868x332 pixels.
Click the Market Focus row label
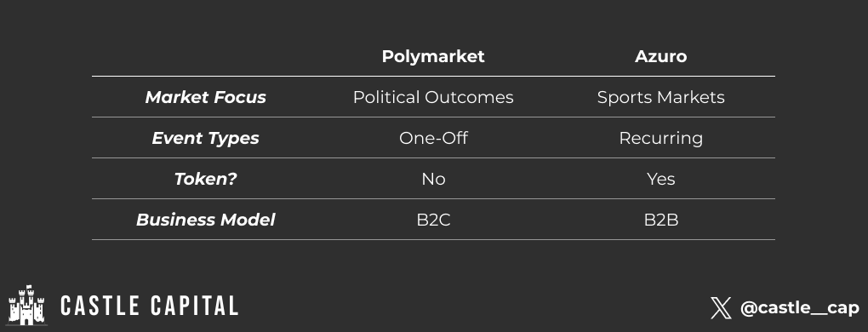click(x=205, y=97)
